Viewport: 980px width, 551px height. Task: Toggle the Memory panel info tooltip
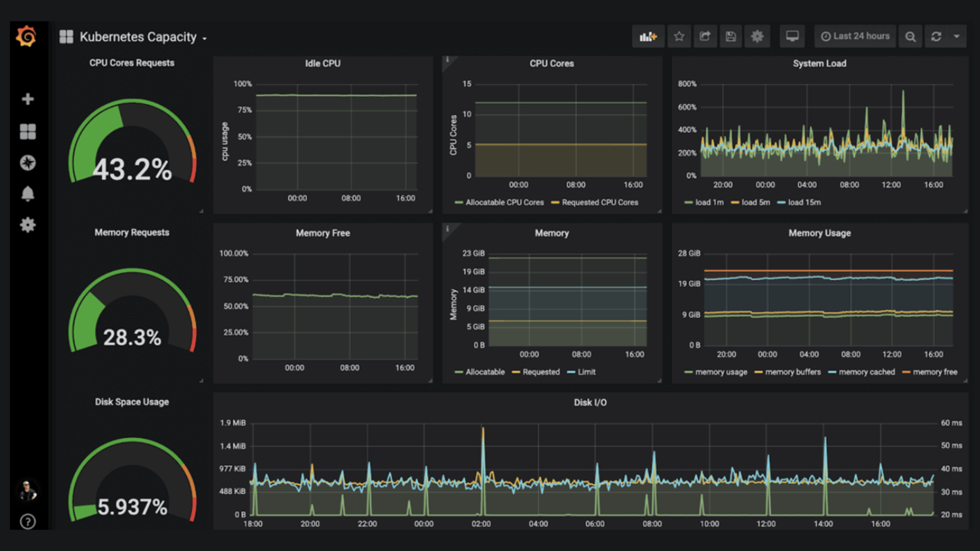448,228
